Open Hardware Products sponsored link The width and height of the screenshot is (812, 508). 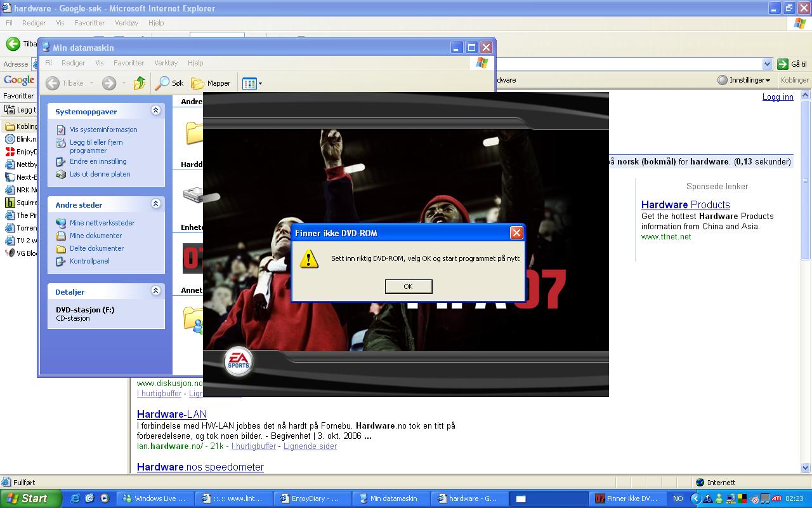[x=685, y=204]
